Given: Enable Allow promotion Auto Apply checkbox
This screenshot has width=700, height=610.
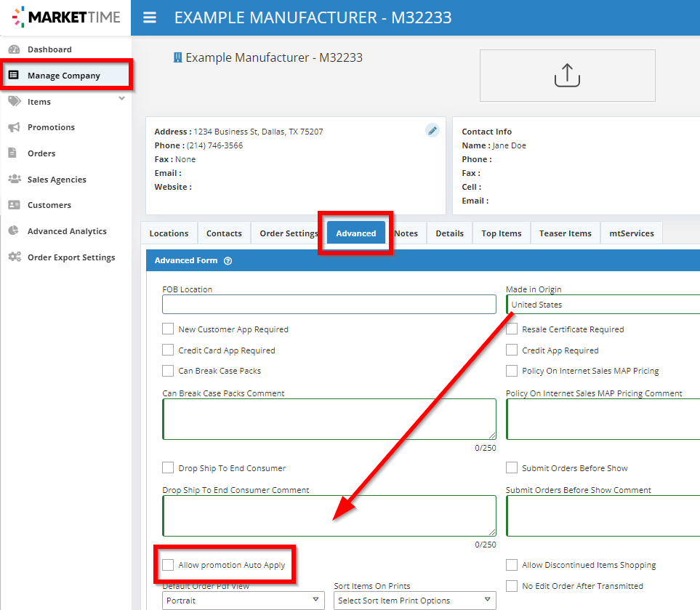Looking at the screenshot, I should click(168, 565).
